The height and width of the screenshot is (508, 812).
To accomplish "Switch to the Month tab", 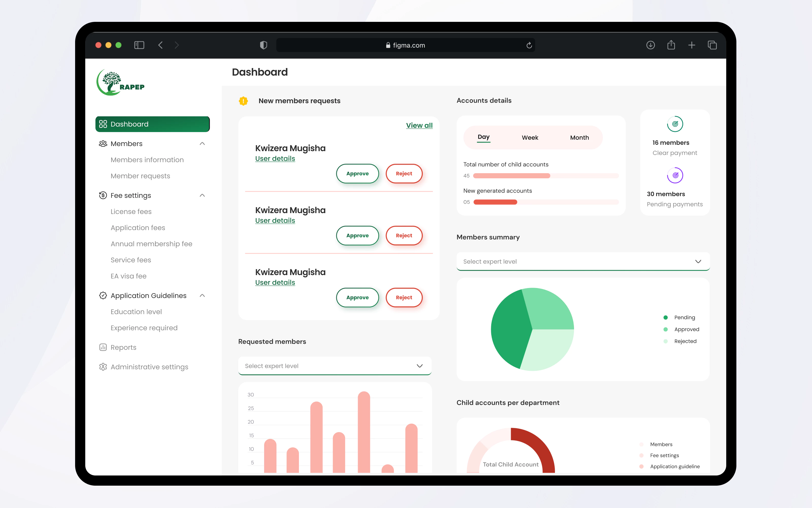I will point(580,137).
